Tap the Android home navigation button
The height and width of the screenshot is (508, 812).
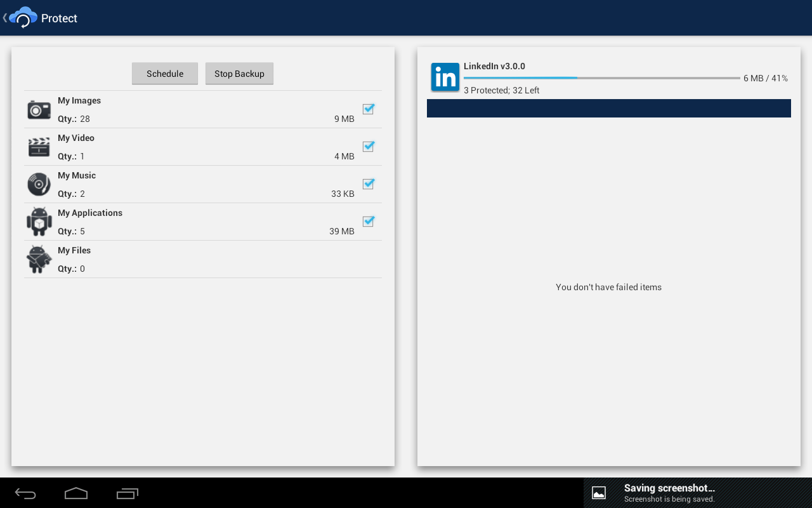point(76,493)
